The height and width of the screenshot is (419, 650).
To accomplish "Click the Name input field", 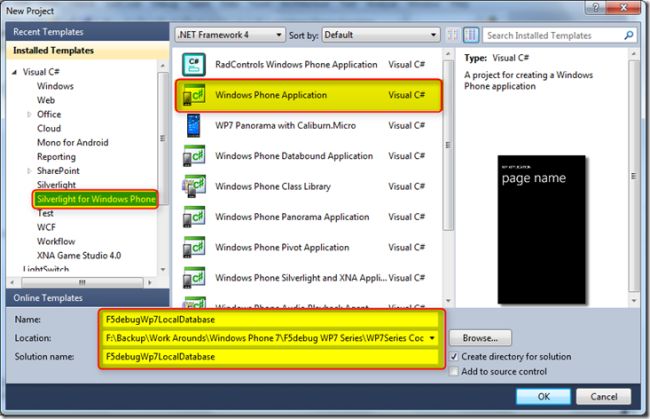I will pyautogui.click(x=270, y=320).
